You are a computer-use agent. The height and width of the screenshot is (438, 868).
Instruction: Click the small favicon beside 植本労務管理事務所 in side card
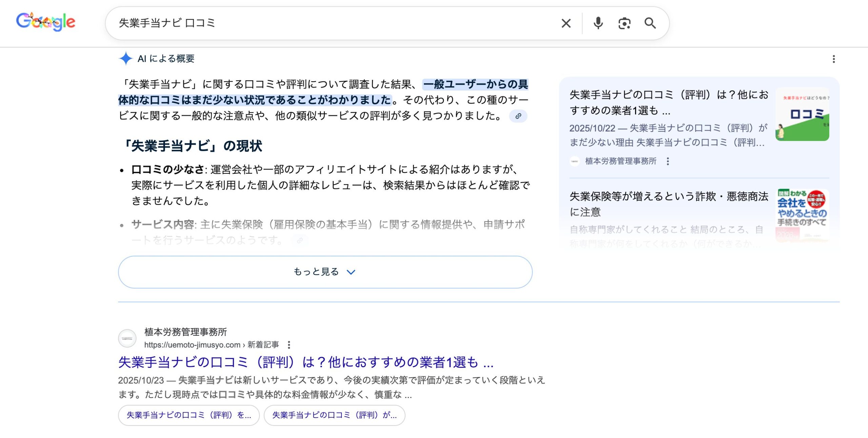(575, 161)
